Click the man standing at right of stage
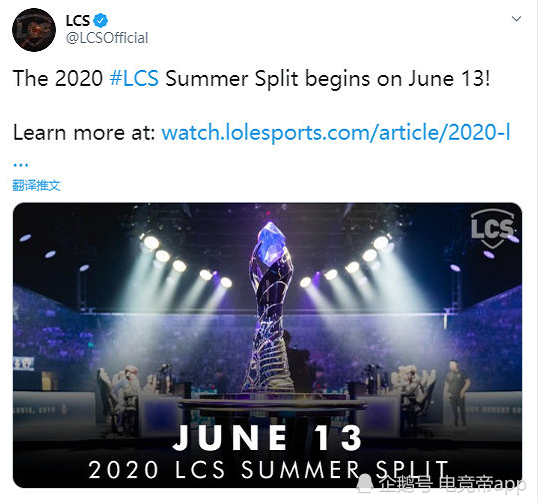This screenshot has height=503, width=540. tap(457, 393)
